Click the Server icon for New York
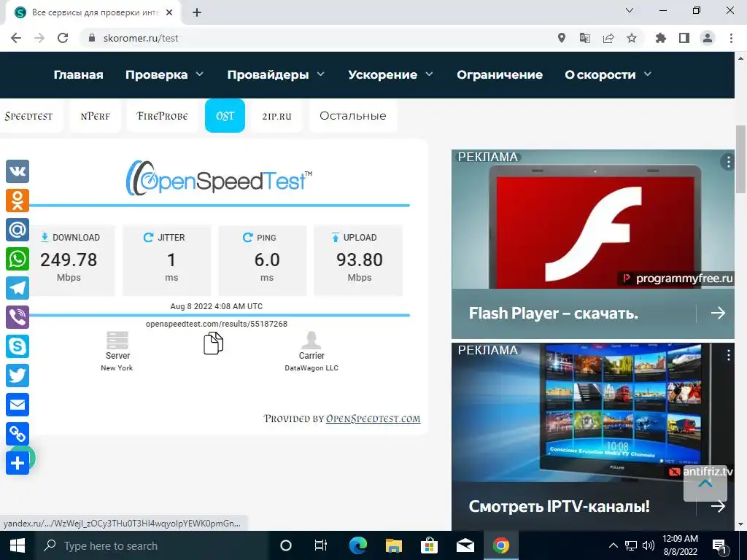747x560 pixels. (117, 341)
